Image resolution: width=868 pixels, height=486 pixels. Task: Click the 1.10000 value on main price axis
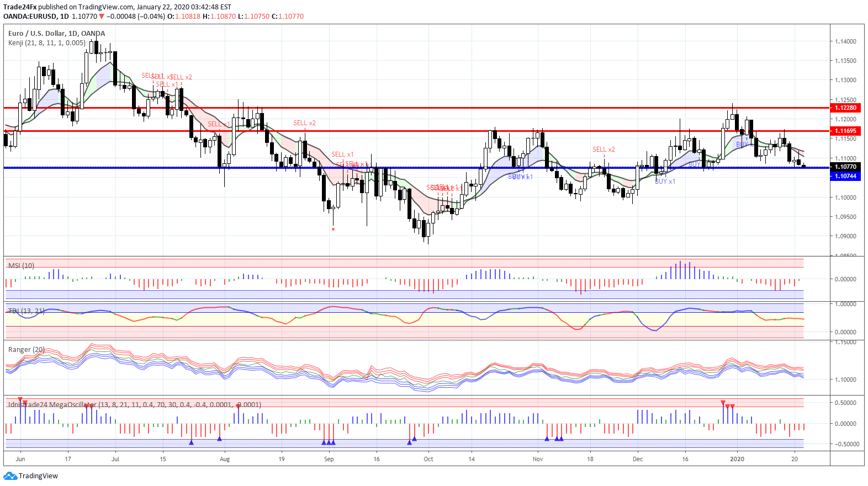[845, 197]
